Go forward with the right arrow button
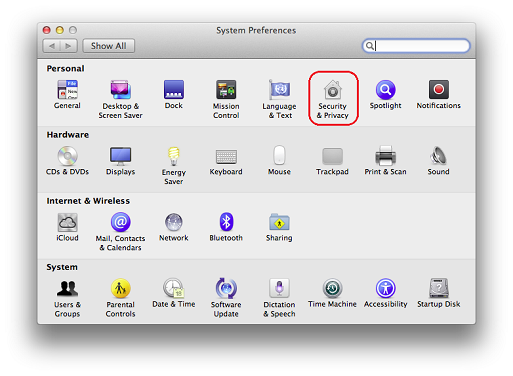Screen dimensions: 513x376 (x=69, y=46)
